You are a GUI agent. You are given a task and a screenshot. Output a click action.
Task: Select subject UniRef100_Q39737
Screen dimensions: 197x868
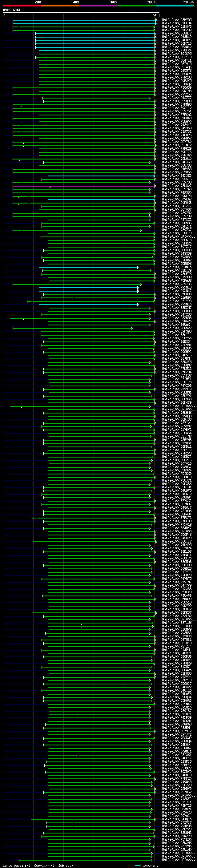pos(177,230)
